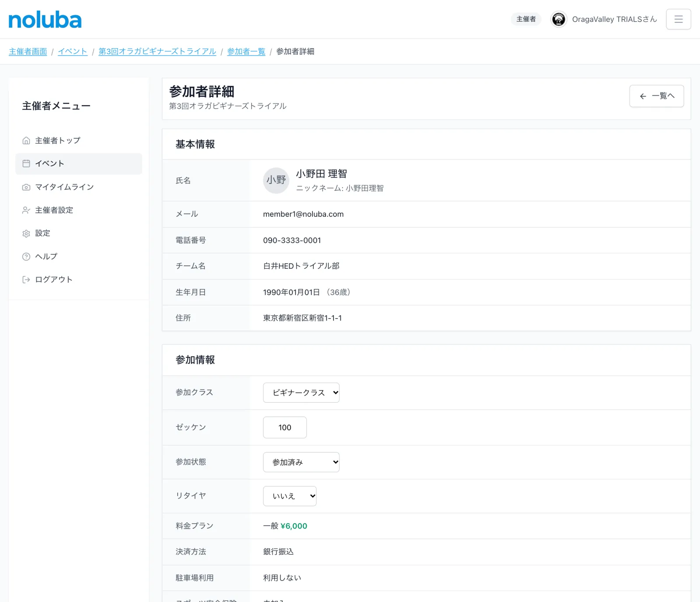Click the birthdate 1990年01月01日
Screen dimensions: 700x602
[x=291, y=292]
